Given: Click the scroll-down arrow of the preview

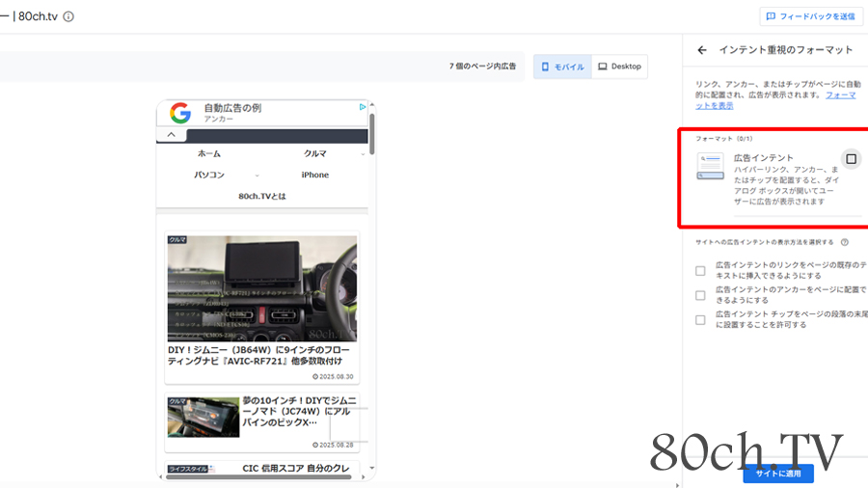Looking at the screenshot, I should [x=372, y=468].
